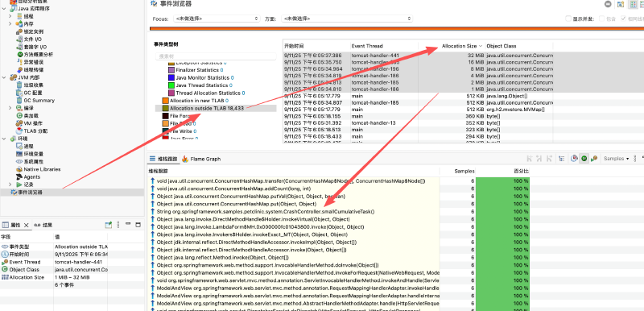Viewport: 644px width, 311px height.
Task: Open the Samples dropdown in stack trace toolbar
Action: pyautogui.click(x=616, y=159)
